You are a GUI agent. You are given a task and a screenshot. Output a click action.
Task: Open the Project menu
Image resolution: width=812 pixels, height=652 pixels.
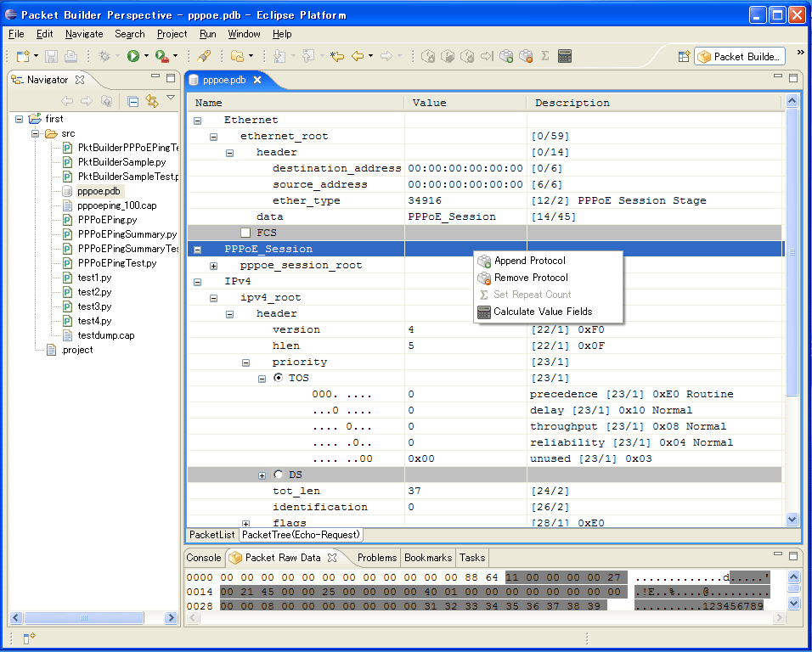coord(172,34)
